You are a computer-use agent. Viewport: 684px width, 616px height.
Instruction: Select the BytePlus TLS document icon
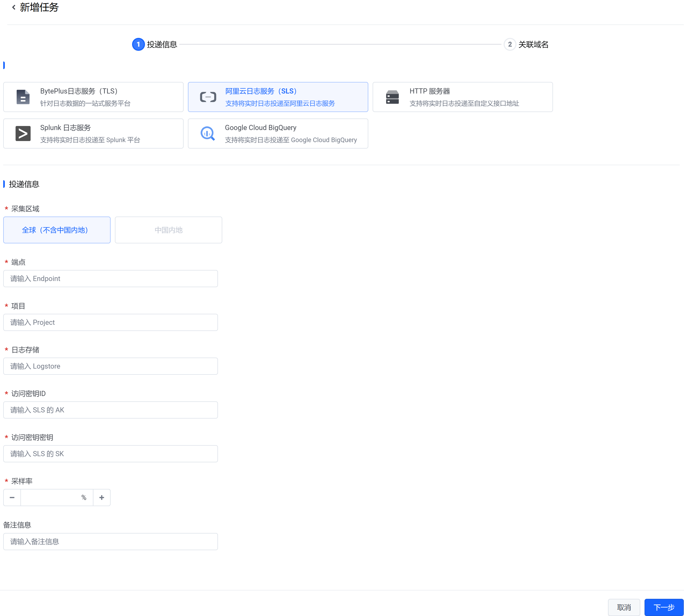point(23,97)
